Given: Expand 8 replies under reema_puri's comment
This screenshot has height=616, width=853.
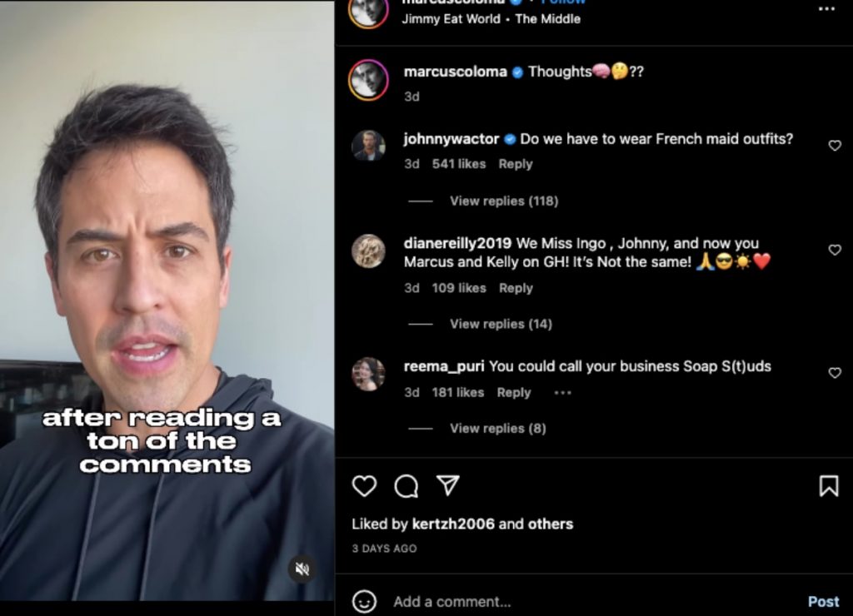Looking at the screenshot, I should tap(497, 428).
